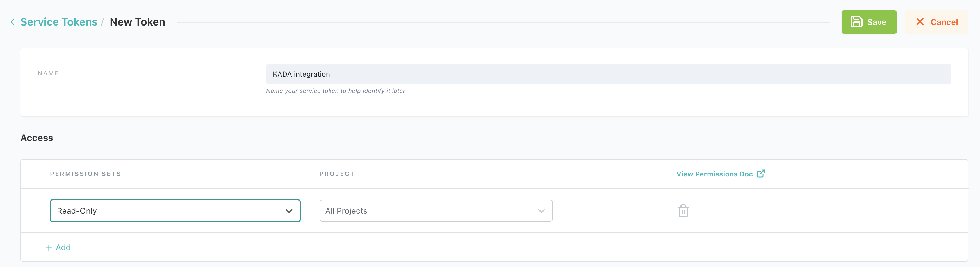Focus the Name field containing KADA integration
The height and width of the screenshot is (267, 980).
tap(608, 74)
